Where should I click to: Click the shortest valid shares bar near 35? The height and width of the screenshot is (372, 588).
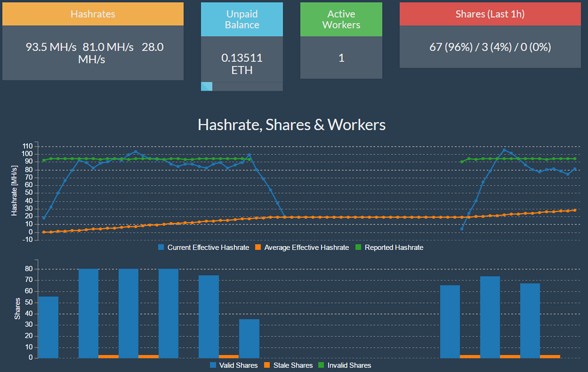click(x=249, y=339)
